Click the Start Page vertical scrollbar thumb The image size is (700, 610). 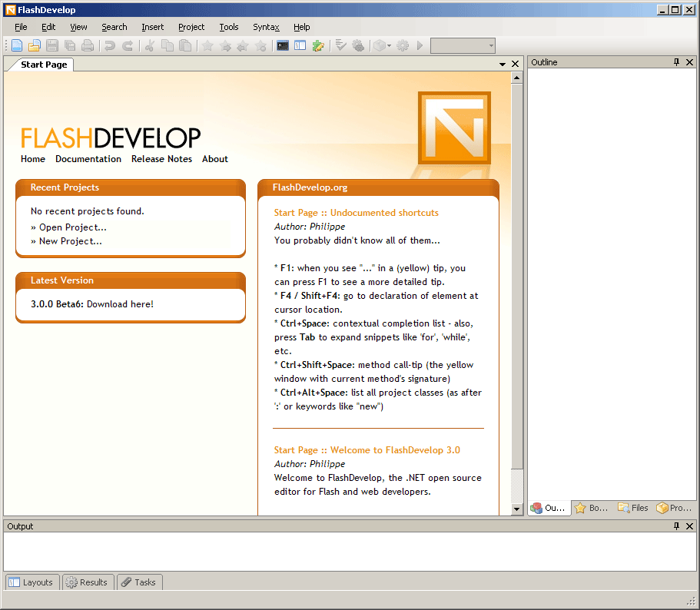tap(516, 276)
